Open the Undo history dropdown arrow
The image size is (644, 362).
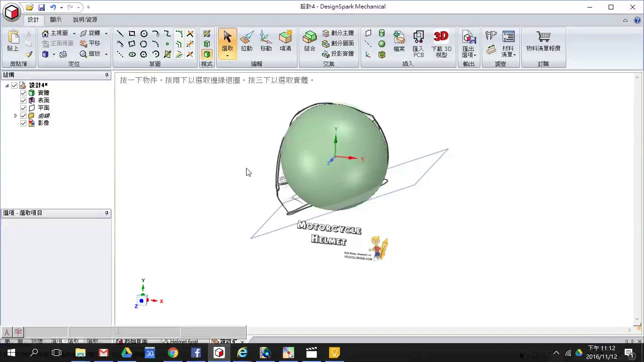(61, 8)
